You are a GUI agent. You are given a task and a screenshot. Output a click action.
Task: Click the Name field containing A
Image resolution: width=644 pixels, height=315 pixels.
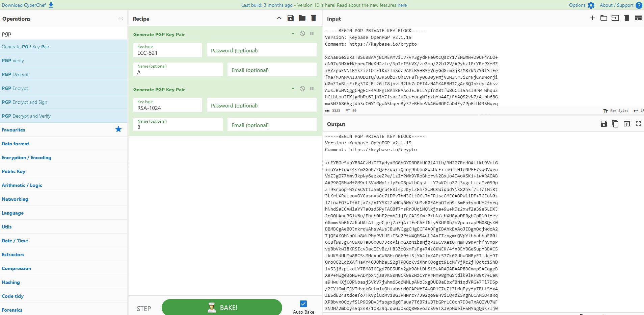178,69
